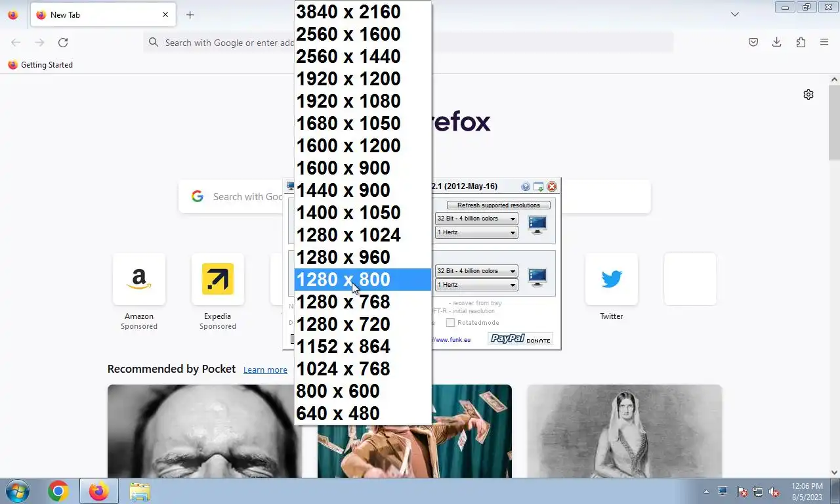Select the 1600 x 900 entry
This screenshot has height=504, width=840.
coord(363,168)
